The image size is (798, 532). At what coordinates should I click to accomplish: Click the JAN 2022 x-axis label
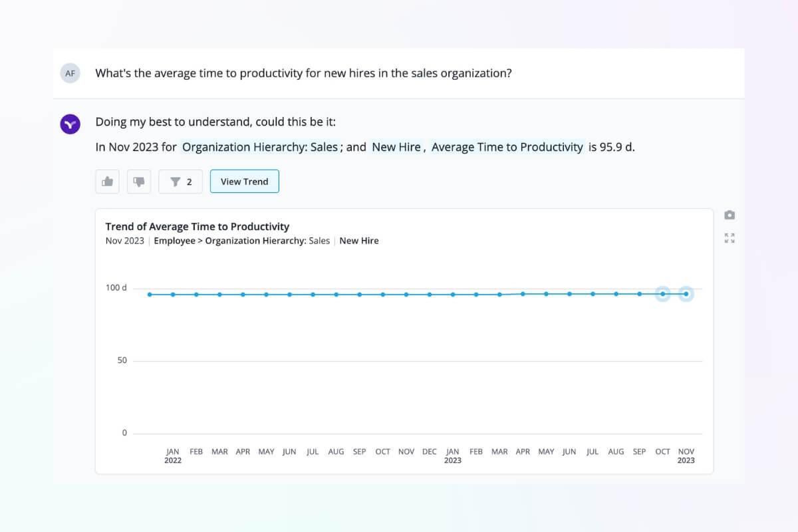click(x=173, y=456)
